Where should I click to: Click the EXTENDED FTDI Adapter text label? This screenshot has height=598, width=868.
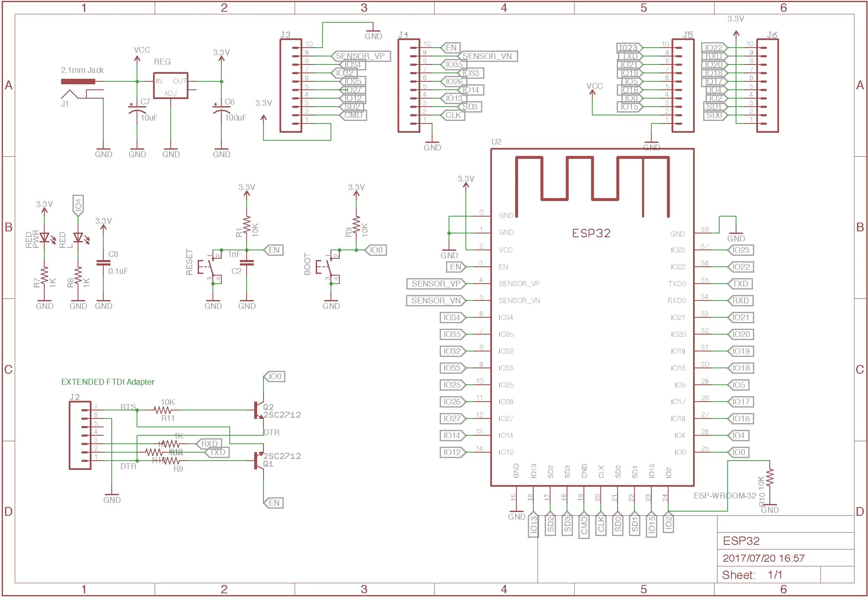click(108, 382)
